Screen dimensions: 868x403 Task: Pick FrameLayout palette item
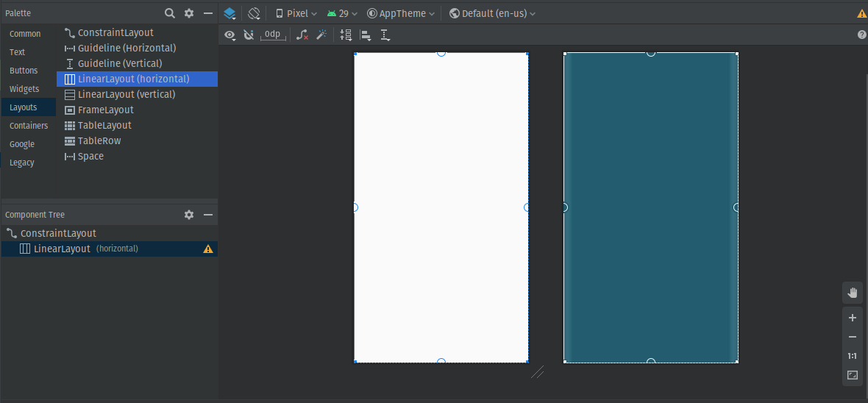tap(138, 110)
